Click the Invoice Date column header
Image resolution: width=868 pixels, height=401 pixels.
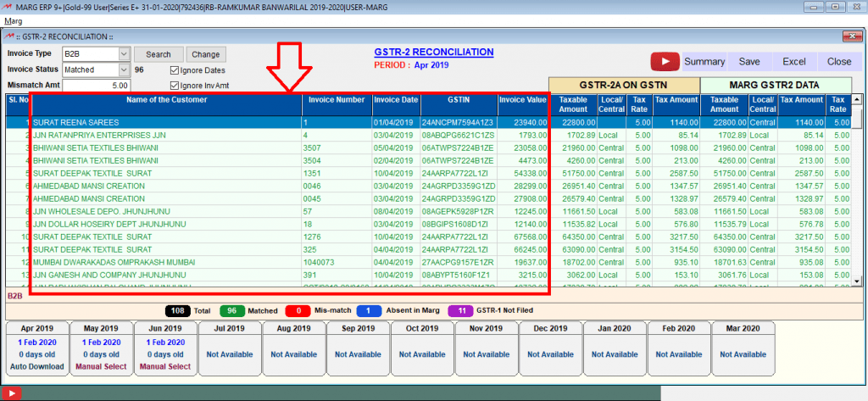[396, 104]
